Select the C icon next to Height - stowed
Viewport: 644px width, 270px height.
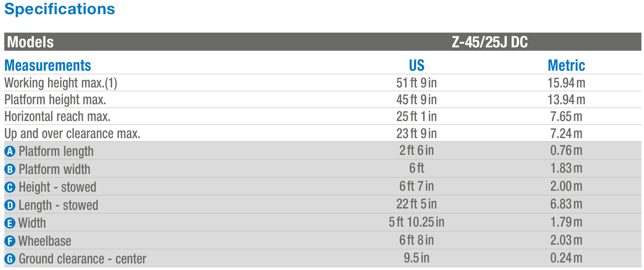(10, 187)
